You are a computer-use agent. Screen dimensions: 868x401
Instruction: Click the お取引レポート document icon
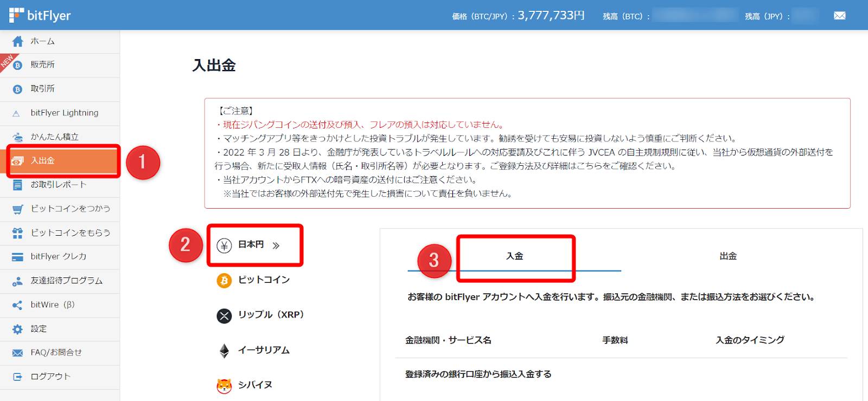click(x=18, y=185)
